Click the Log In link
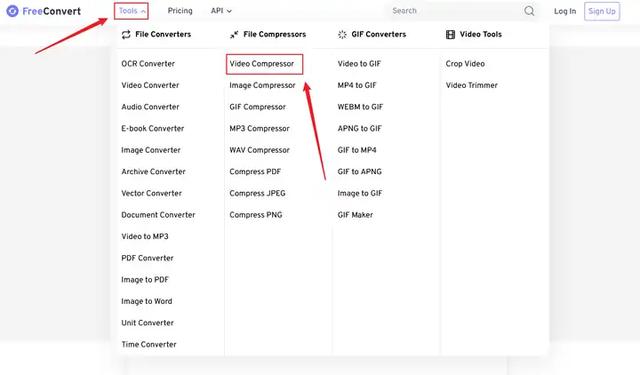The image size is (640, 375). (565, 11)
